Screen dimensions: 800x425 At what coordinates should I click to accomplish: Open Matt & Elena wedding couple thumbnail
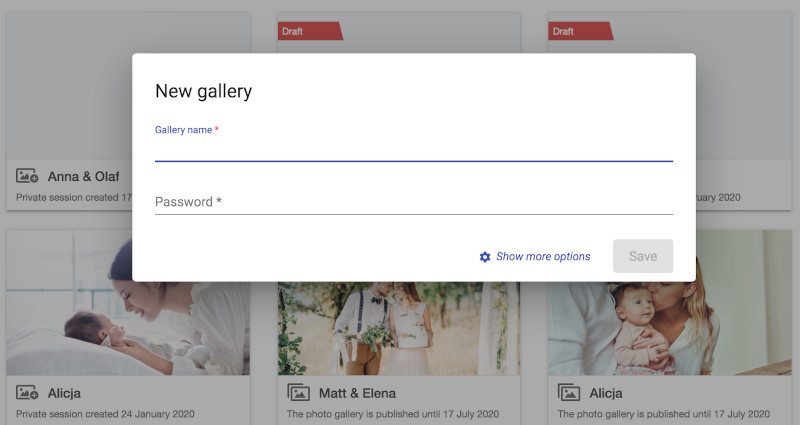[399, 328]
